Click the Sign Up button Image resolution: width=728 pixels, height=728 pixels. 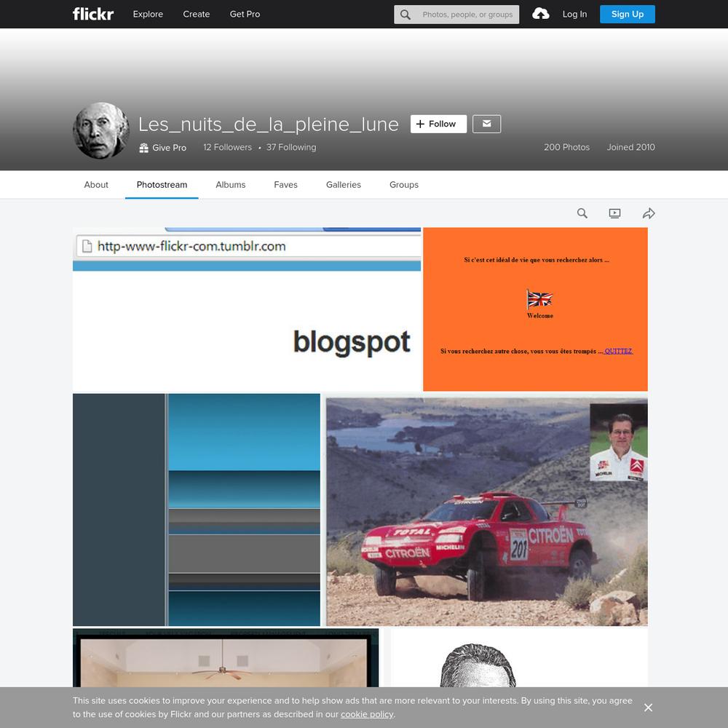(x=628, y=15)
